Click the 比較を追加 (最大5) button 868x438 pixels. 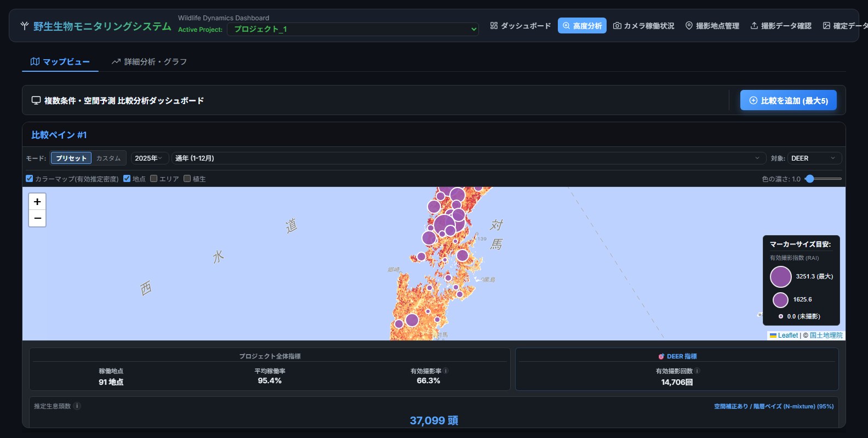(x=789, y=100)
